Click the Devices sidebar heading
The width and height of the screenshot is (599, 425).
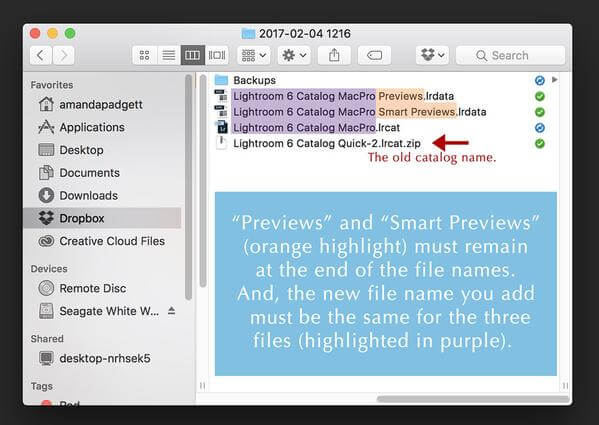[49, 269]
